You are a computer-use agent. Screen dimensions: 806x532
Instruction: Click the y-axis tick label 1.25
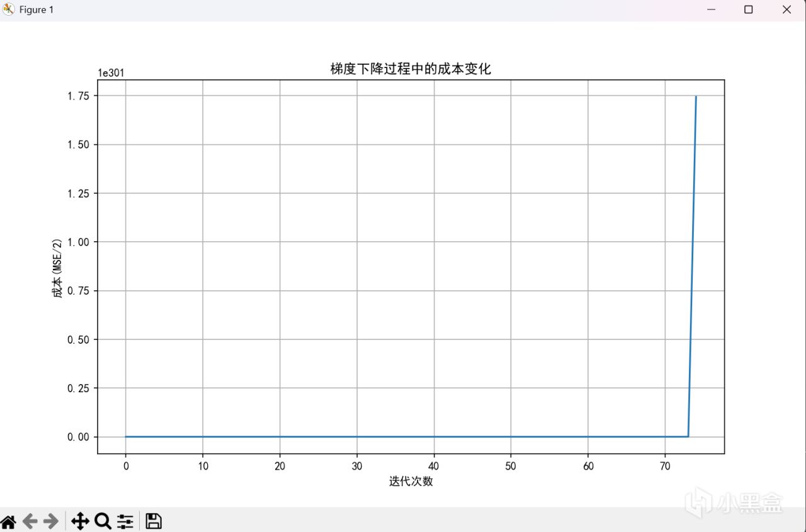[x=79, y=193]
